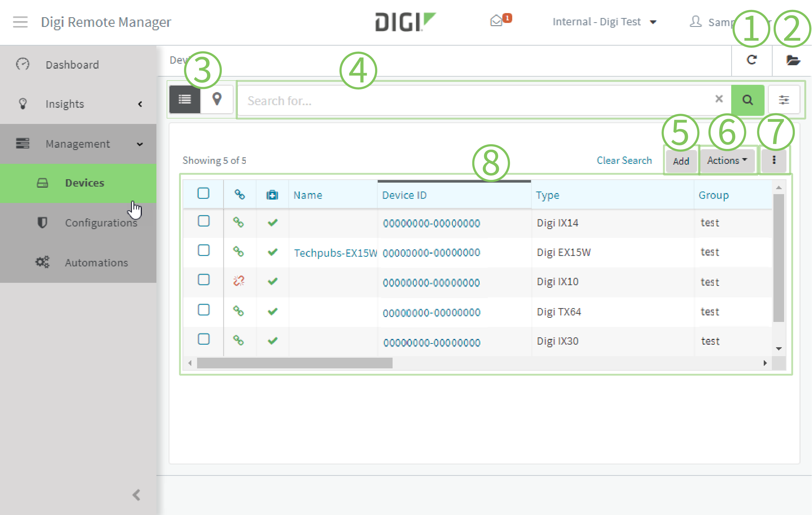812x515 pixels.
Task: Clear the search field with the X
Action: (719, 99)
